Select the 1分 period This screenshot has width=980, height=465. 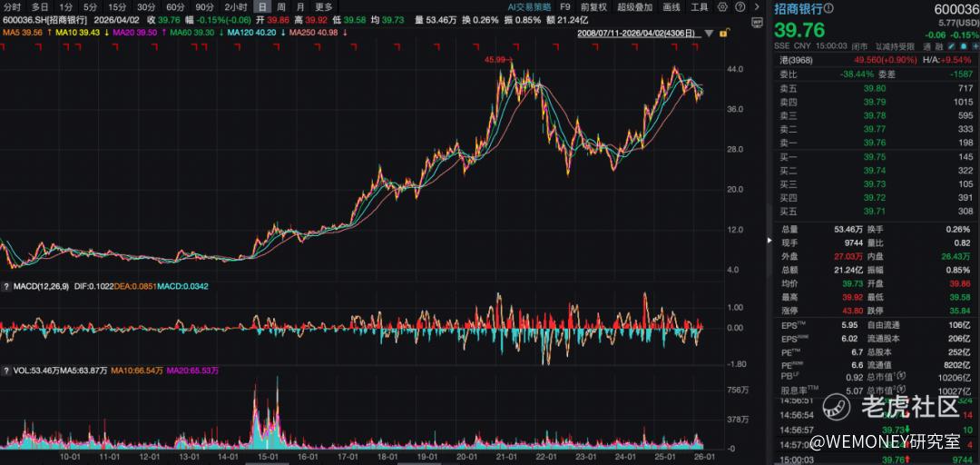click(66, 7)
